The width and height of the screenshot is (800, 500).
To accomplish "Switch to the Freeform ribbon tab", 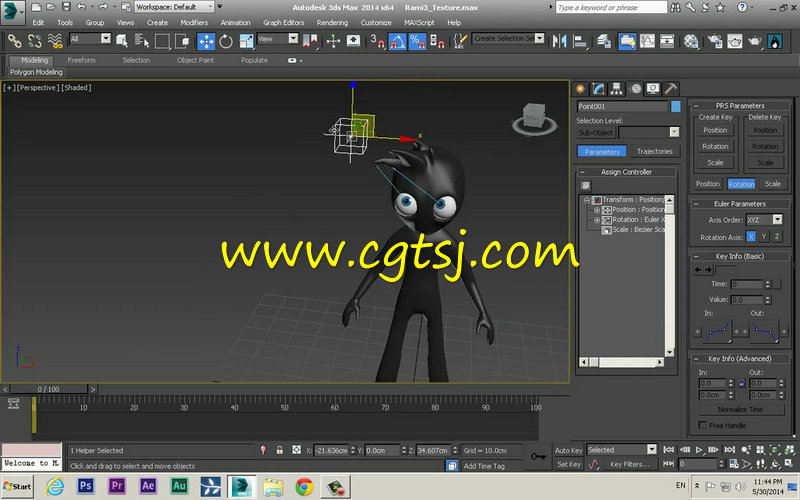I will click(81, 60).
